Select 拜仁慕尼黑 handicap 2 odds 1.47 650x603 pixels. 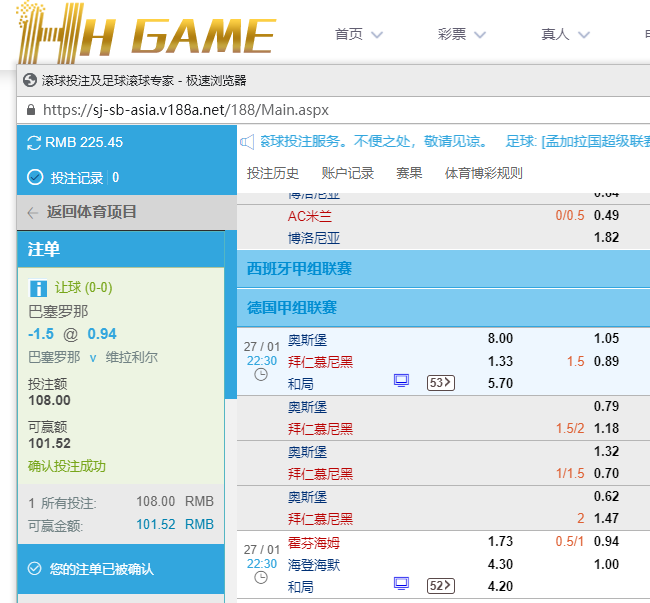click(606, 518)
